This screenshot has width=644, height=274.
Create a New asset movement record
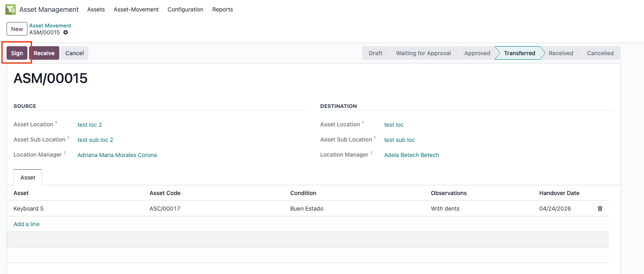(17, 29)
